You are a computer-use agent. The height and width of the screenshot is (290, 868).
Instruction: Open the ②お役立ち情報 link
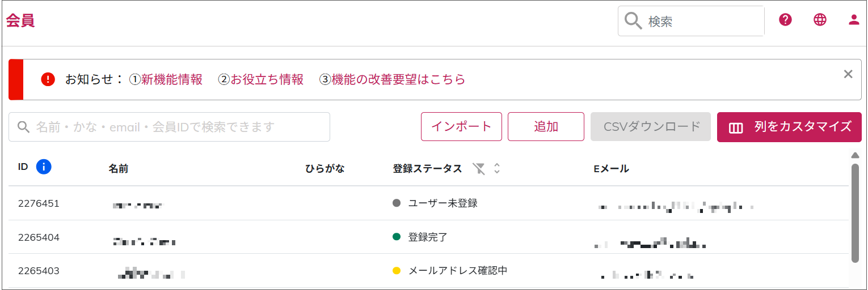click(261, 79)
